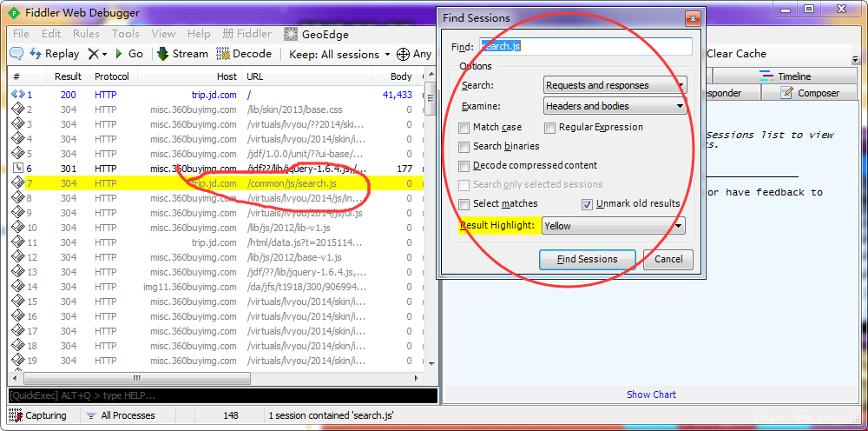Toggle the Capturing status indicator
This screenshot has width=868, height=431.
38,415
